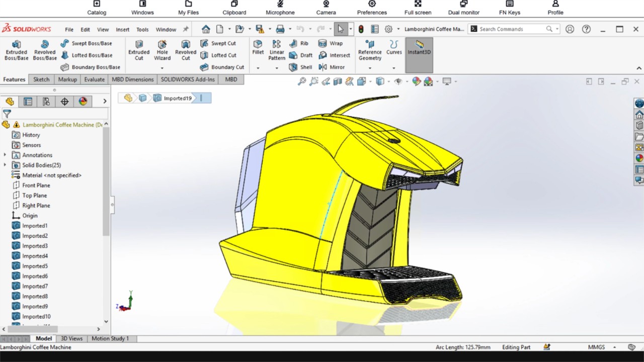The width and height of the screenshot is (644, 362).
Task: Open the Edit Appearance color wheel icon
Action: (x=416, y=81)
